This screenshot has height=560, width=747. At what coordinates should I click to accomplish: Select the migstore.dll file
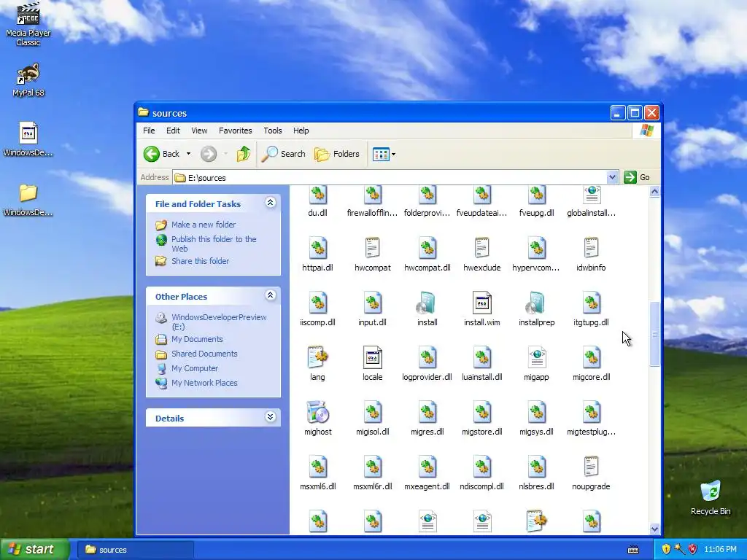click(481, 419)
